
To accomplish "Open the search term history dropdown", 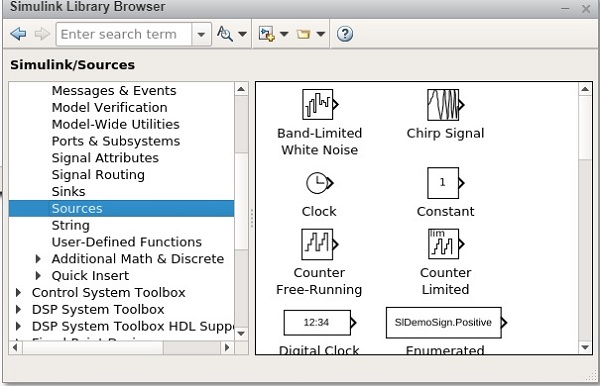I will tap(201, 34).
